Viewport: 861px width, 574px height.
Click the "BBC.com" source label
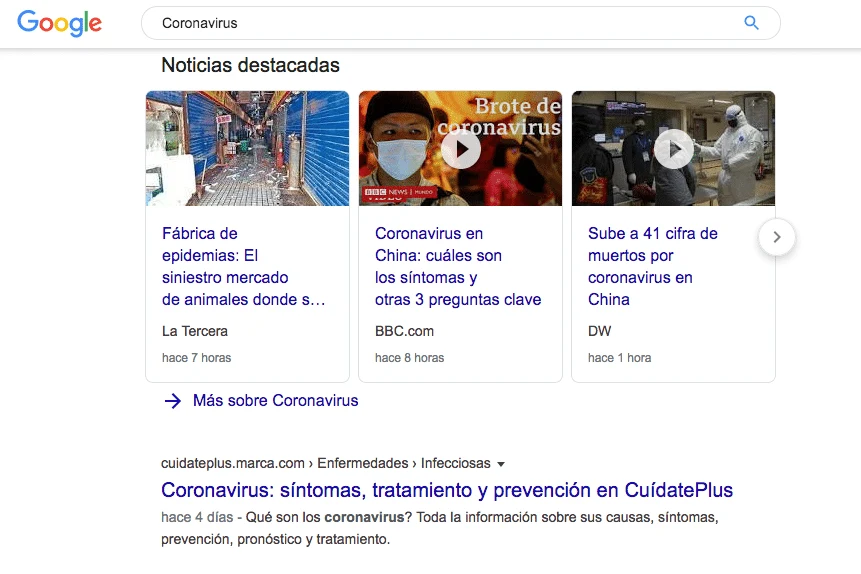coord(404,331)
